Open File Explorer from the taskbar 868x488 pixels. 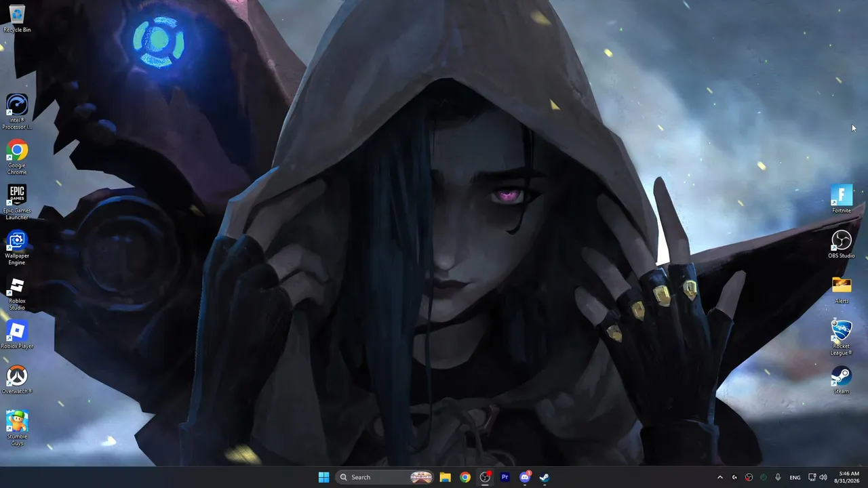(446, 477)
